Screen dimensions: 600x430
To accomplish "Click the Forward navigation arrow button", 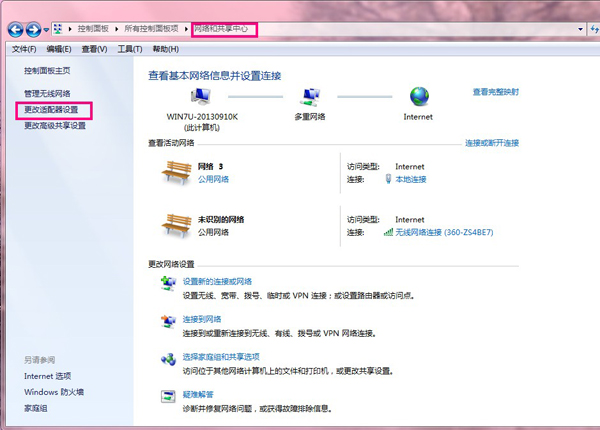I will [x=32, y=29].
